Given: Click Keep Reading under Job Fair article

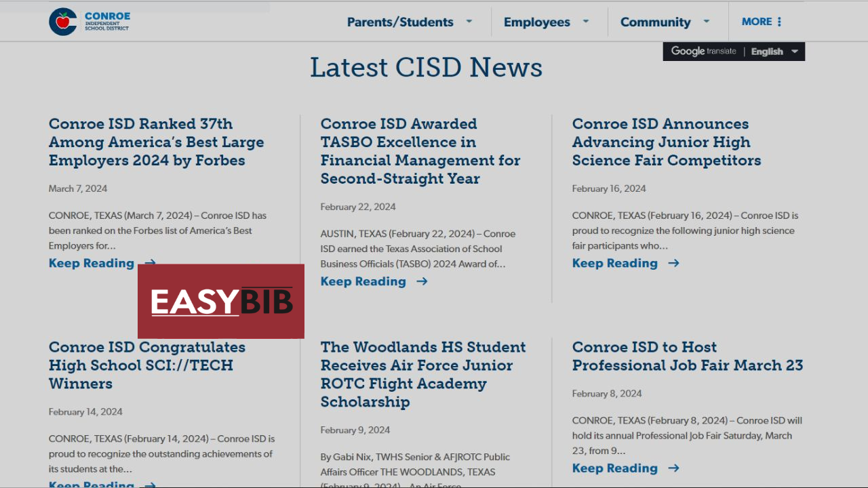Looking at the screenshot, I should coord(615,468).
